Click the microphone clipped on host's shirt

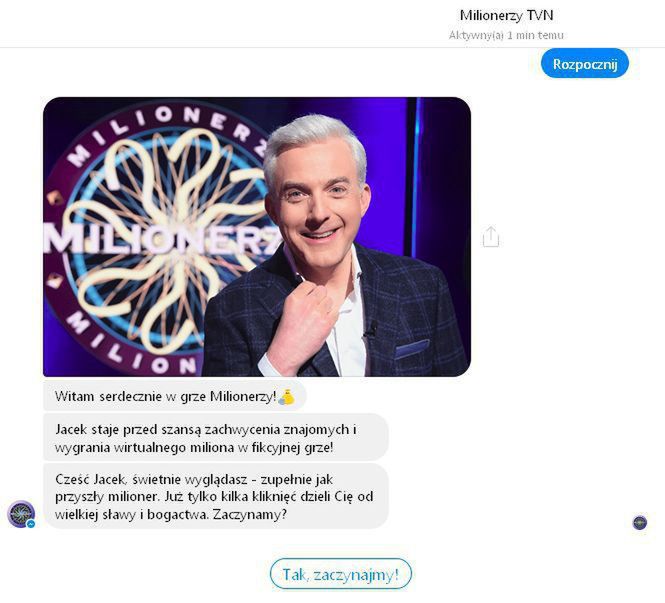(x=370, y=329)
